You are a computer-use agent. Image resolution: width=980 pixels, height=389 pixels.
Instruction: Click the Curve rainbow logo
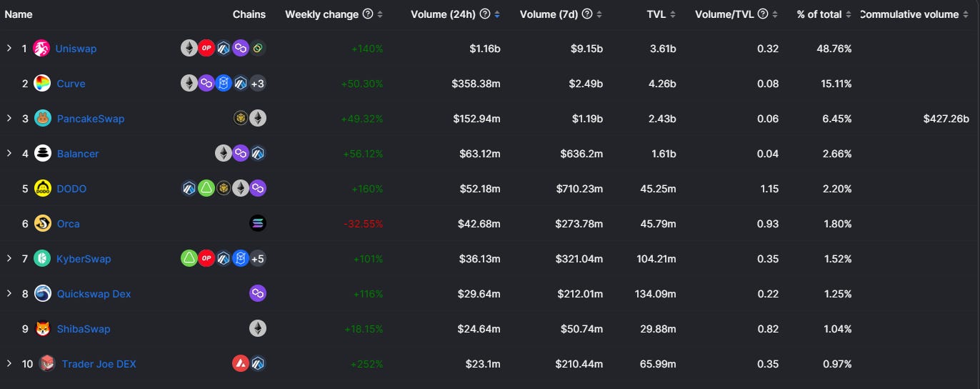[43, 84]
